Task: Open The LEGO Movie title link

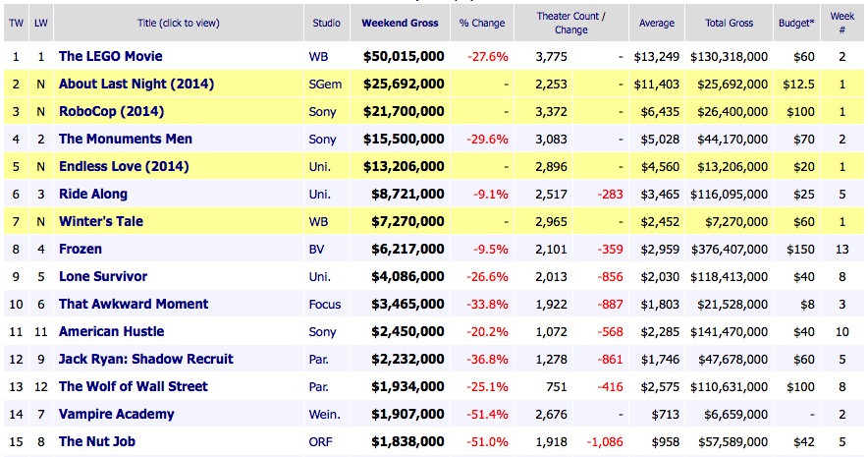Action: point(110,57)
